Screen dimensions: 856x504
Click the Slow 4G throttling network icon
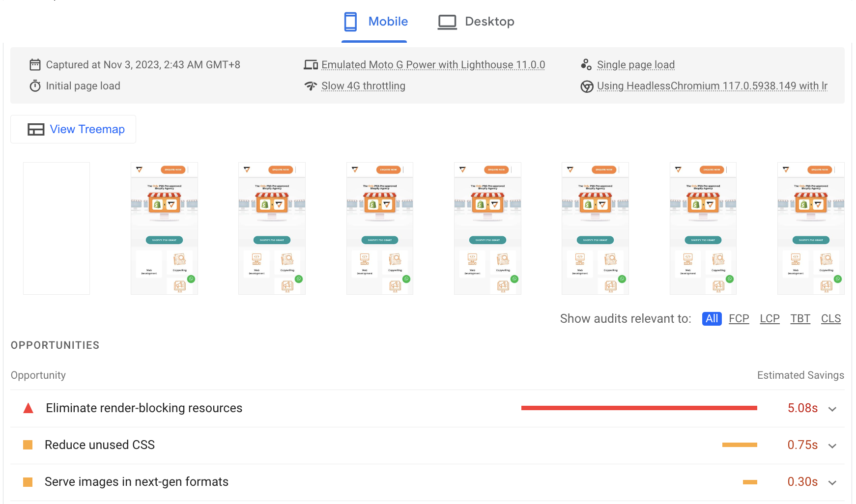pyautogui.click(x=311, y=86)
